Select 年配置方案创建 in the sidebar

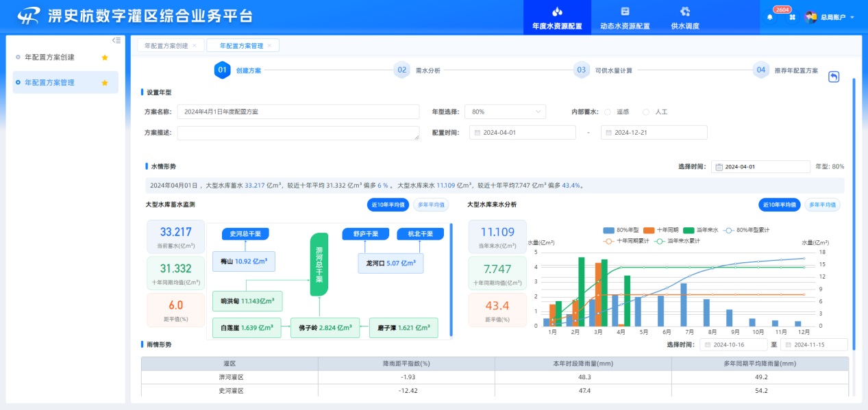pyautogui.click(x=49, y=57)
